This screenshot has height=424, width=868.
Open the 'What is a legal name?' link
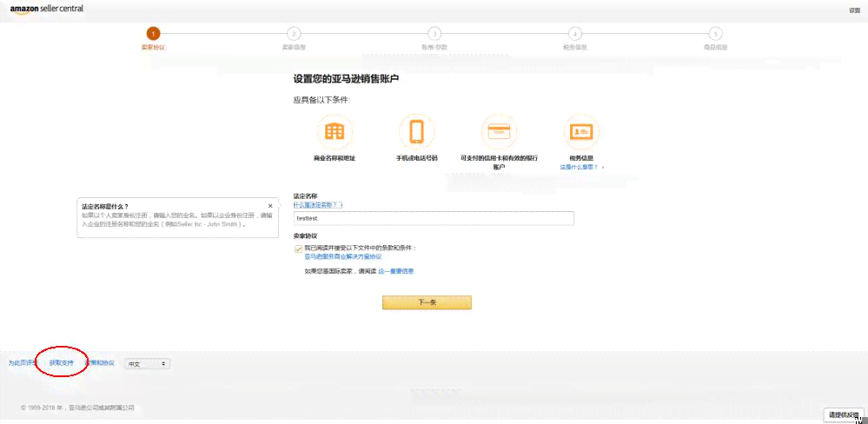tap(318, 205)
